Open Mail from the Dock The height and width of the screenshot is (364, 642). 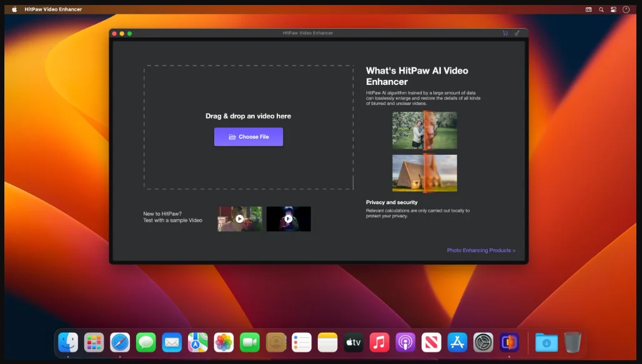pos(172,342)
